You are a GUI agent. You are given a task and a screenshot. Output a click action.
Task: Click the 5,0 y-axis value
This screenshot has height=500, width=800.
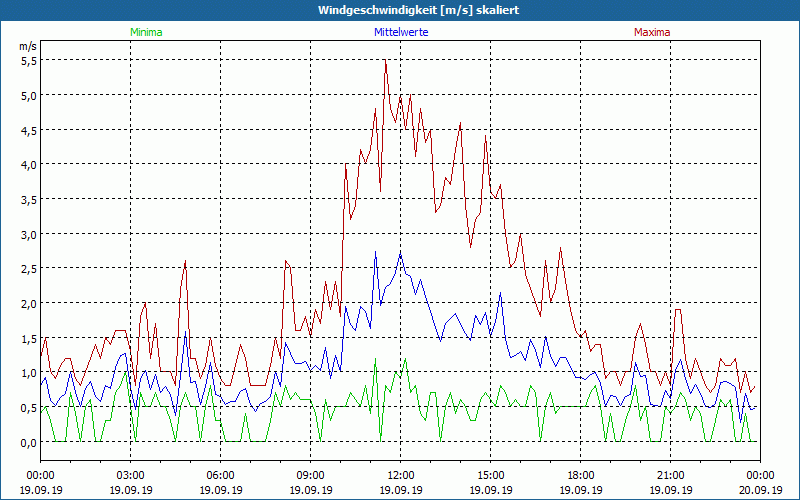click(x=29, y=95)
